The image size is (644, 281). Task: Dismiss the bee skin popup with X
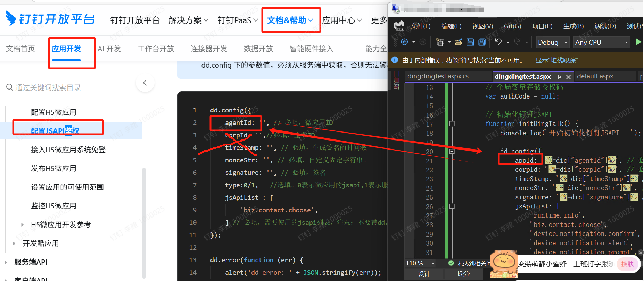click(x=641, y=253)
